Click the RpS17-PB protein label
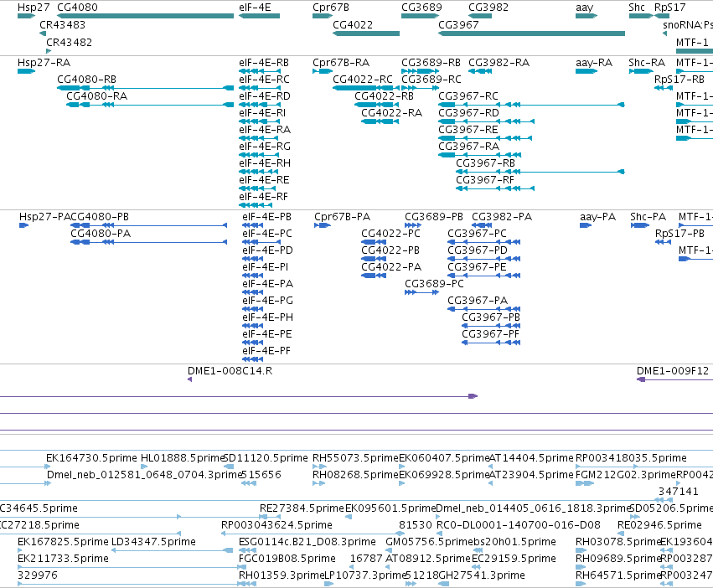 679,234
